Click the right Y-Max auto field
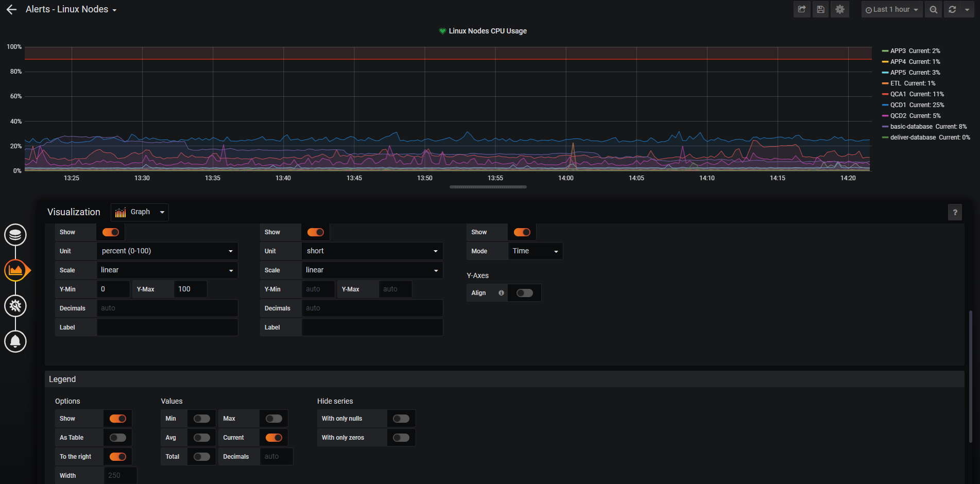This screenshot has width=980, height=484. [x=396, y=289]
